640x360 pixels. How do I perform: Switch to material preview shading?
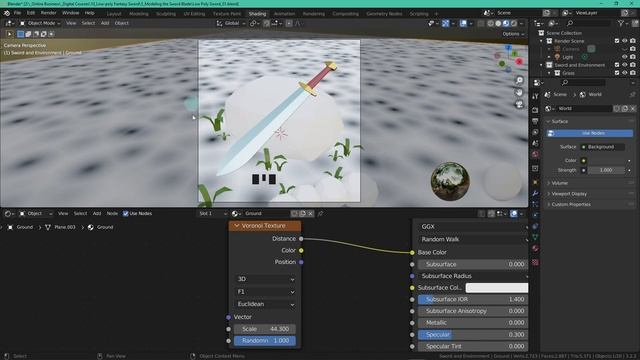[x=506, y=23]
